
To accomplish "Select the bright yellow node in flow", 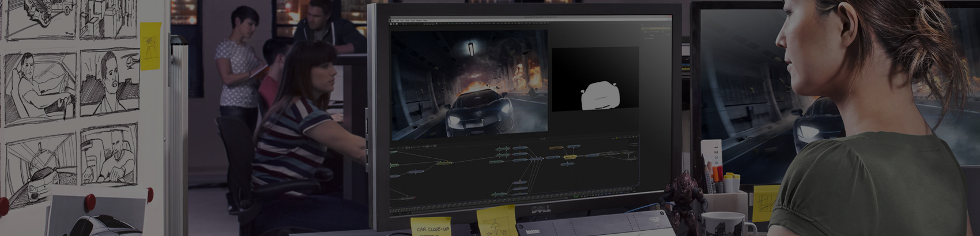I will [570, 157].
